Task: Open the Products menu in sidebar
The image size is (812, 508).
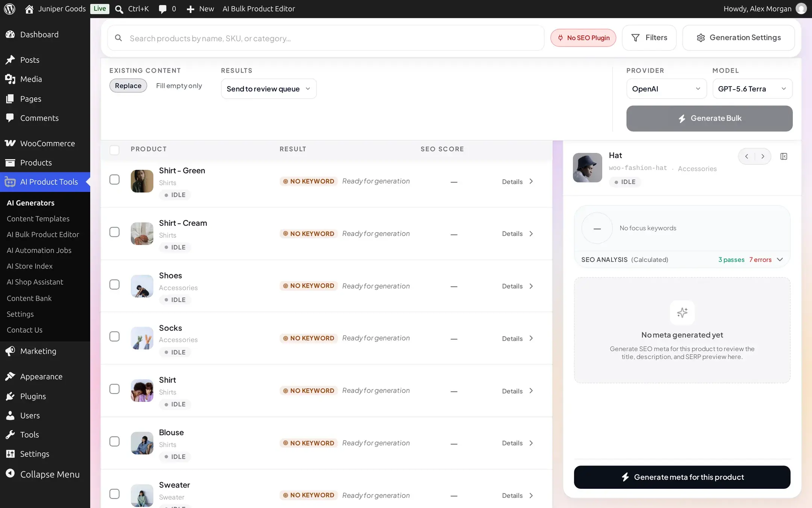Action: tap(36, 163)
